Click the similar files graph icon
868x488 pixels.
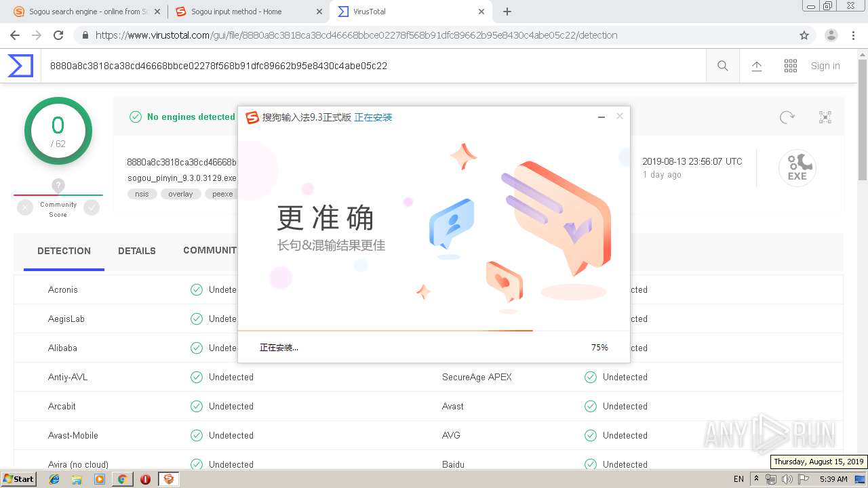(825, 117)
